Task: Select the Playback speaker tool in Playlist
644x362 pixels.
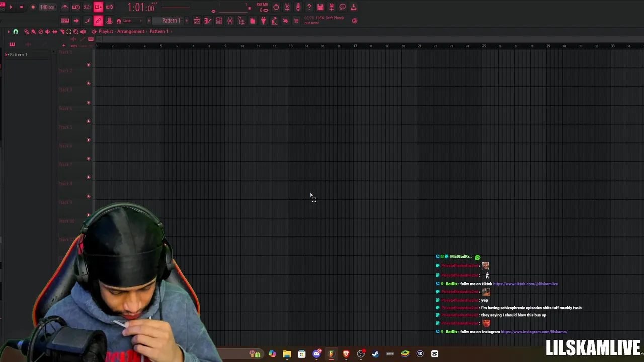Action: [x=83, y=31]
